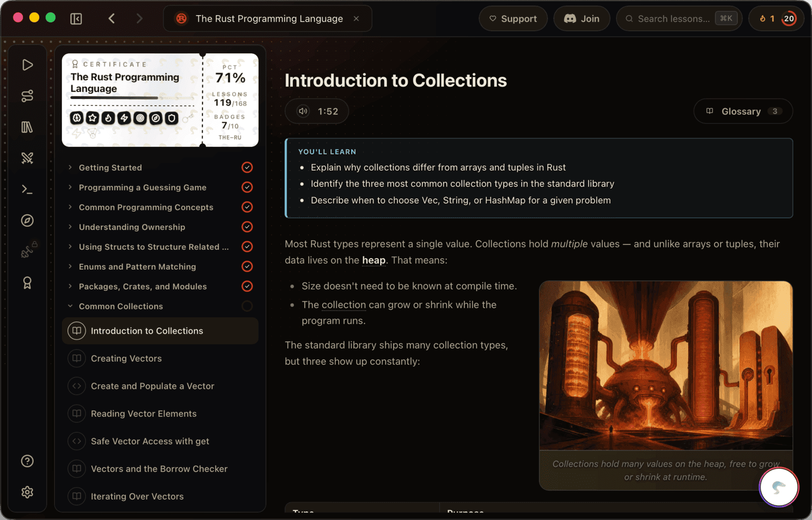Select the crossed swords challenges icon
This screenshot has width=812, height=520.
tap(27, 158)
